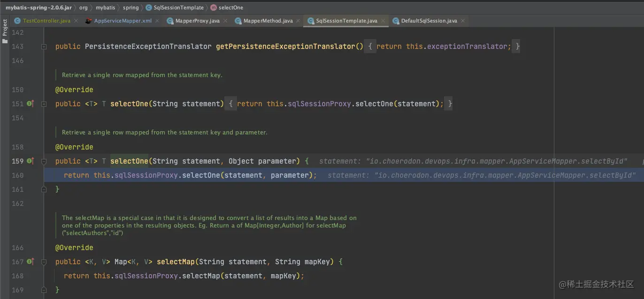The width and height of the screenshot is (644, 299).
Task: Click selectOne method breadcrumb
Action: click(227, 8)
